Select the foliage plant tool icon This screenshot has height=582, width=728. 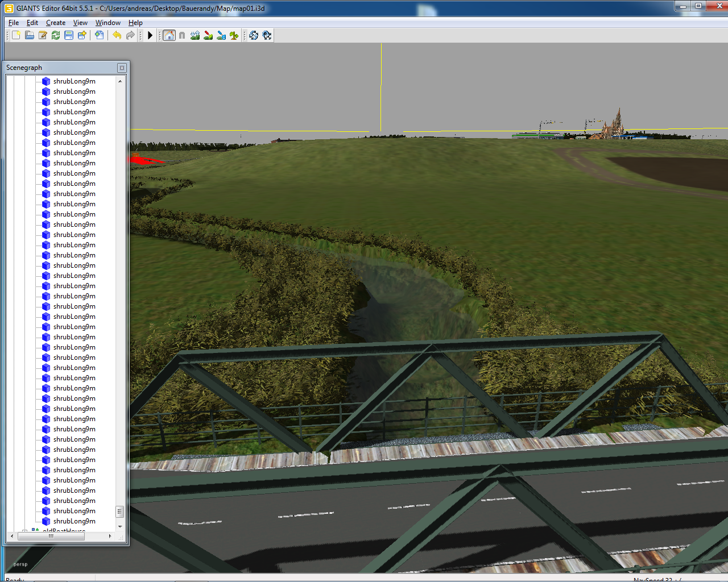tap(234, 35)
